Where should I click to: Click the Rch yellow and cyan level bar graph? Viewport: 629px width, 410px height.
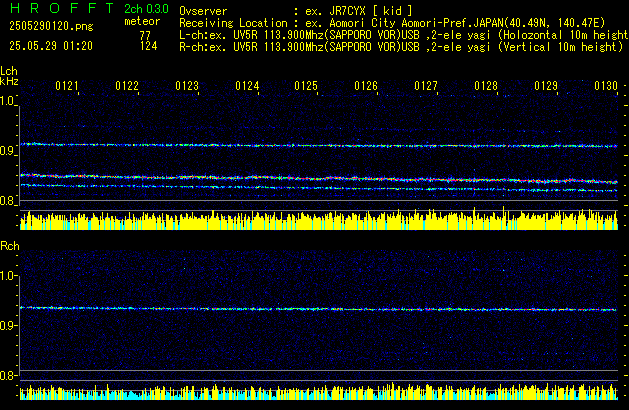(x=319, y=392)
